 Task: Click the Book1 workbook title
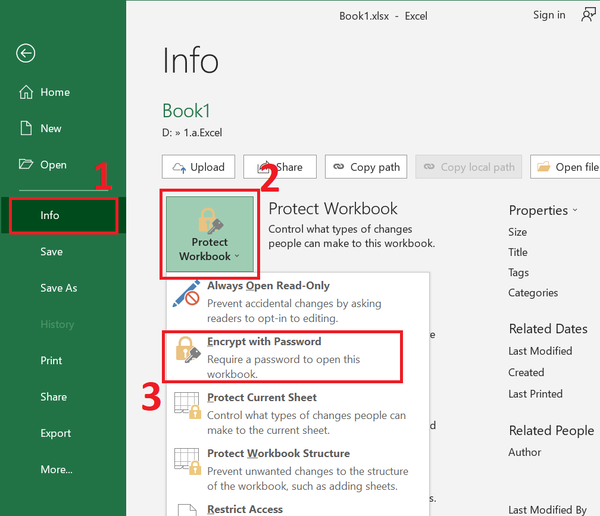click(186, 111)
